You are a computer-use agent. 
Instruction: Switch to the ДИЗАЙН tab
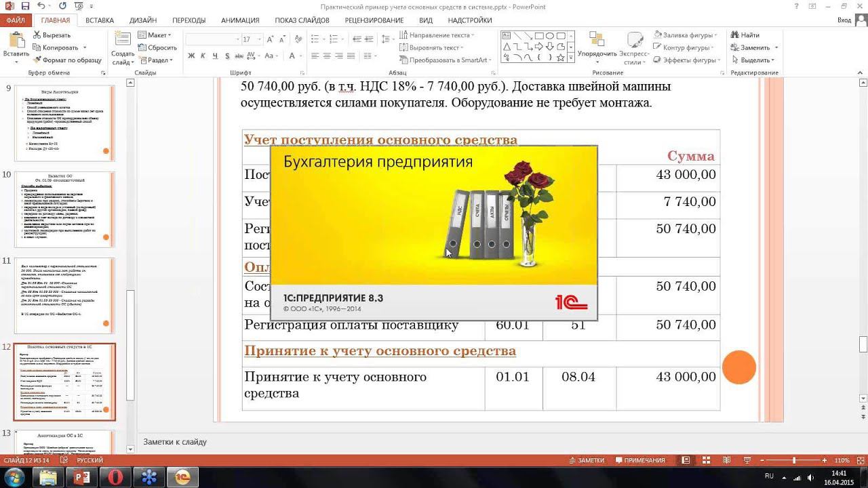142,20
